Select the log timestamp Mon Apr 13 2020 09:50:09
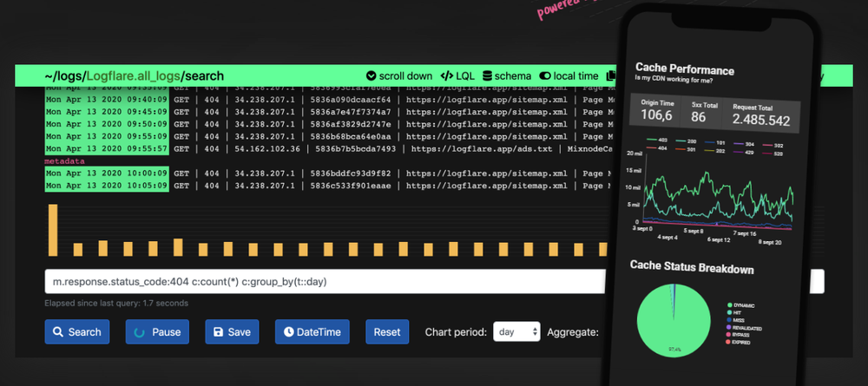This screenshot has width=868, height=386. [x=106, y=124]
